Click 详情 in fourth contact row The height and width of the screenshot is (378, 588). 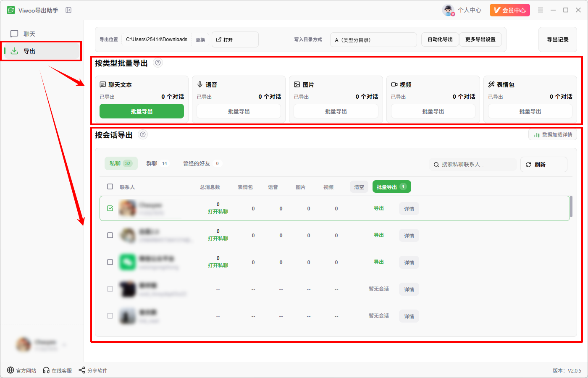pyautogui.click(x=409, y=289)
